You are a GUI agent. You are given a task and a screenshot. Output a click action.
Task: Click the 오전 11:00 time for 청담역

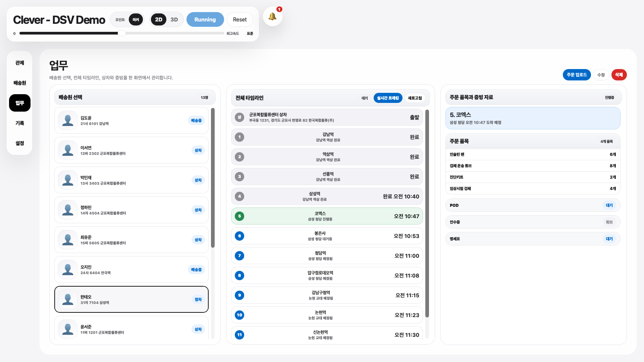(x=407, y=256)
